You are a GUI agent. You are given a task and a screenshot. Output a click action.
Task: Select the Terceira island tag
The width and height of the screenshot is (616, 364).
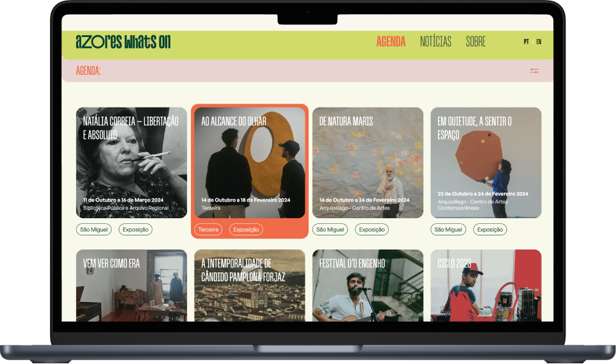tap(208, 230)
